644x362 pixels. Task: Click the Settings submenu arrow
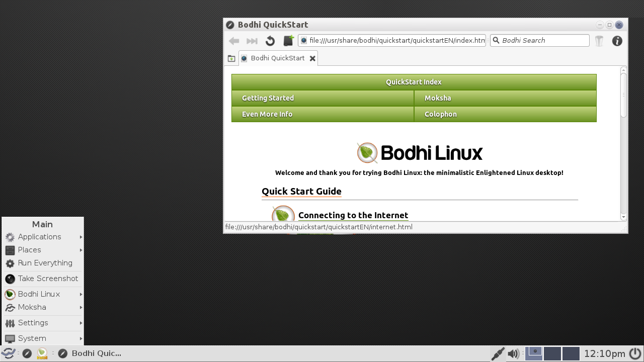pyautogui.click(x=80, y=323)
